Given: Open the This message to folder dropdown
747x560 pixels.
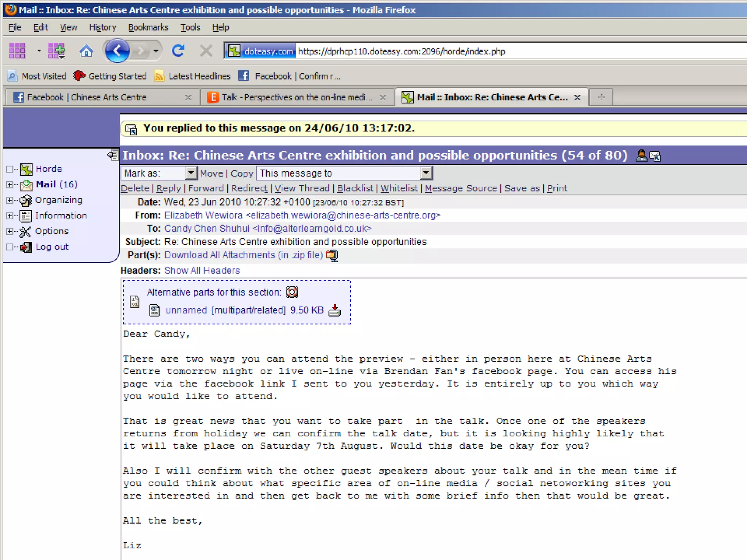Looking at the screenshot, I should coord(426,173).
